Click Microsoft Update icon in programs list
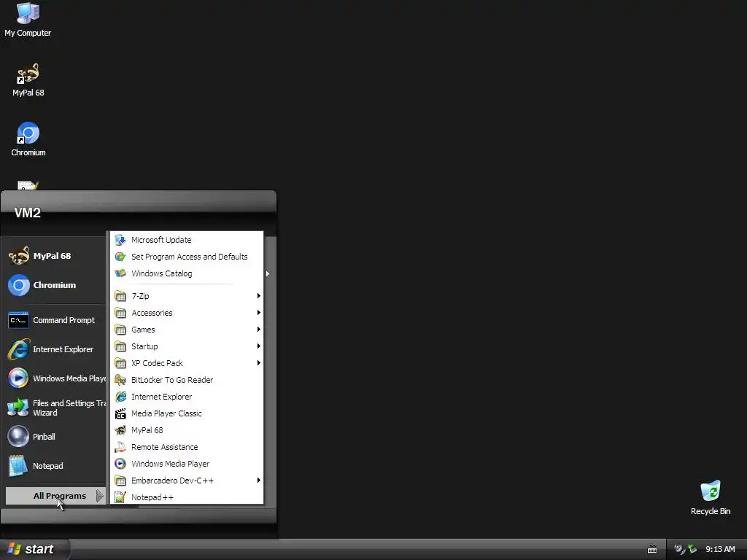The height and width of the screenshot is (560, 747). coord(120,240)
